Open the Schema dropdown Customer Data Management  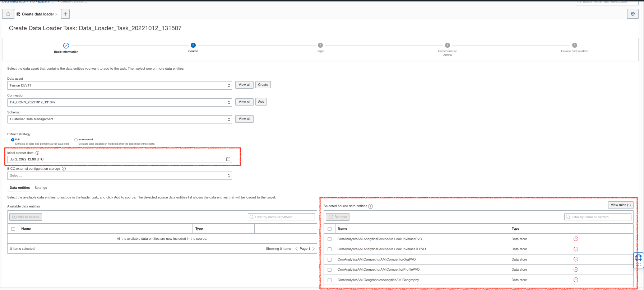pos(120,119)
